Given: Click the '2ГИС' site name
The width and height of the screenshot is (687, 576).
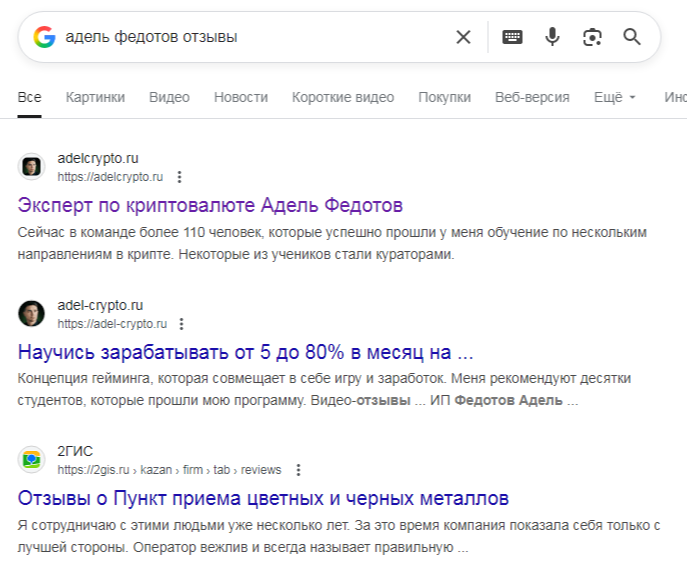Looking at the screenshot, I should coord(75,451).
